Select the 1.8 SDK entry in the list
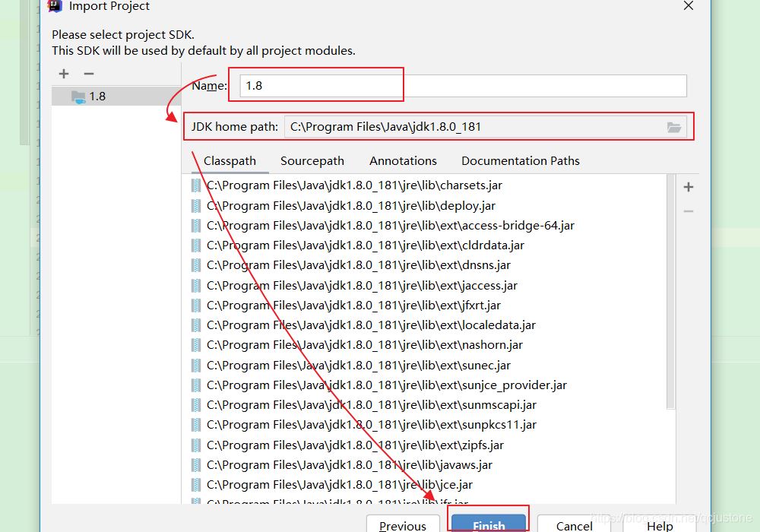 pos(116,96)
